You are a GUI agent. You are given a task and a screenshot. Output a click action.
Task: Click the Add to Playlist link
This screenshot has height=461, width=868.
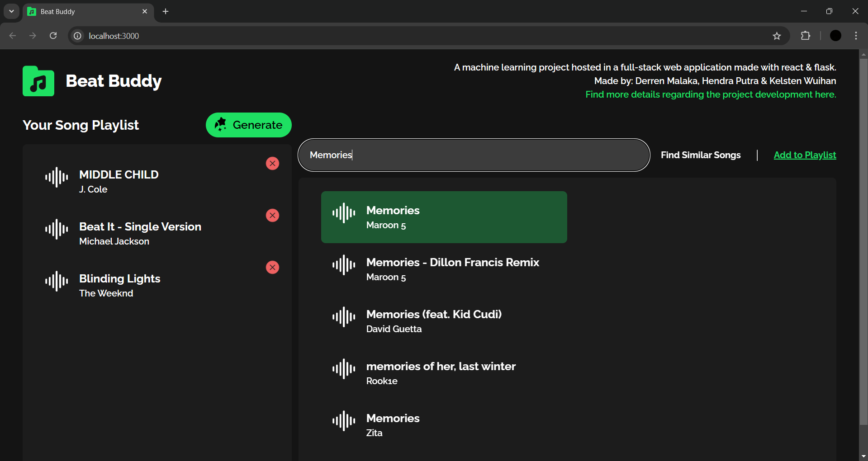pyautogui.click(x=804, y=155)
